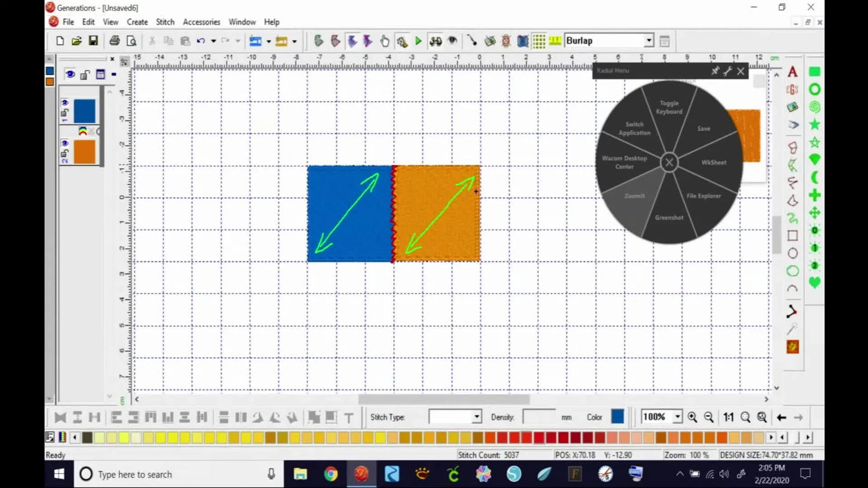Toggle visibility of the orange layer
This screenshot has height=488, width=868.
click(66, 144)
